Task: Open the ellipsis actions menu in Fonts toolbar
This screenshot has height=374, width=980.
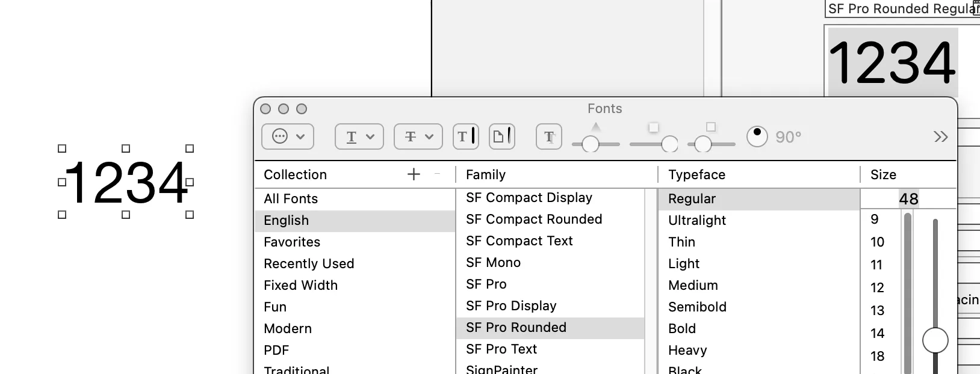Action: coord(288,136)
